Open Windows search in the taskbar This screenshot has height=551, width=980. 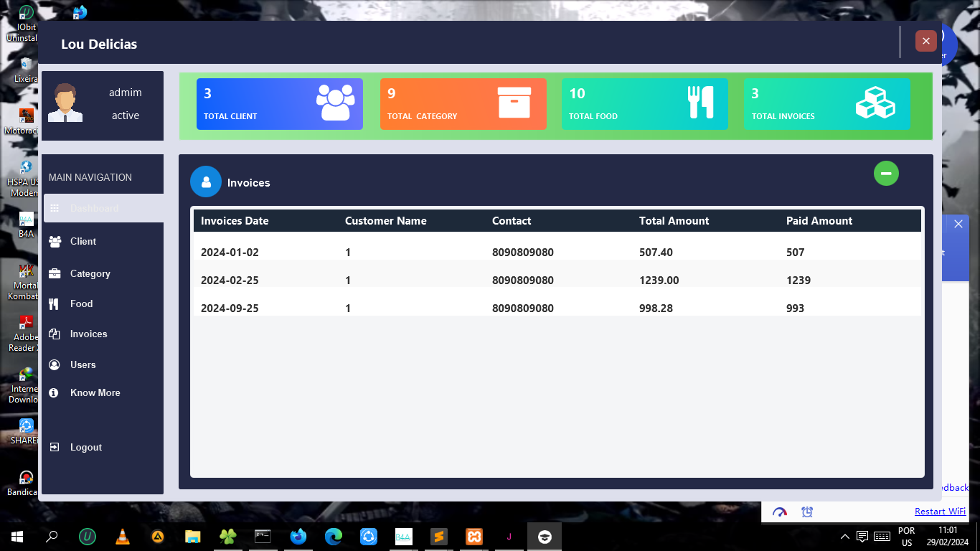52,537
